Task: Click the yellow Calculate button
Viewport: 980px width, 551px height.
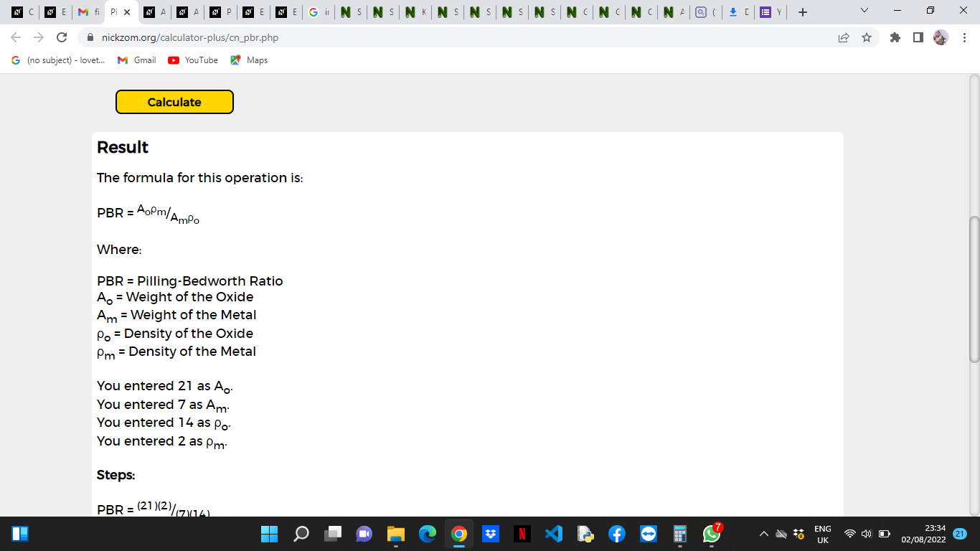Action: point(174,102)
